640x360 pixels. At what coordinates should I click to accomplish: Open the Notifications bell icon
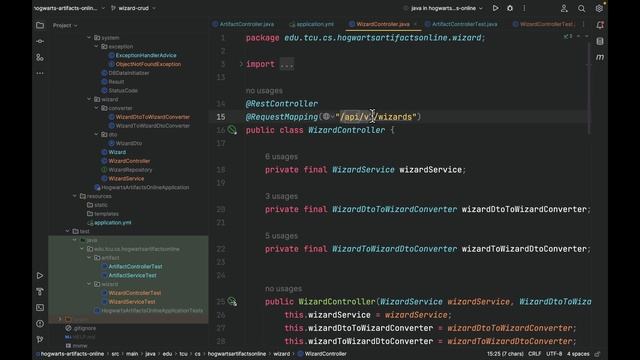pos(600,25)
